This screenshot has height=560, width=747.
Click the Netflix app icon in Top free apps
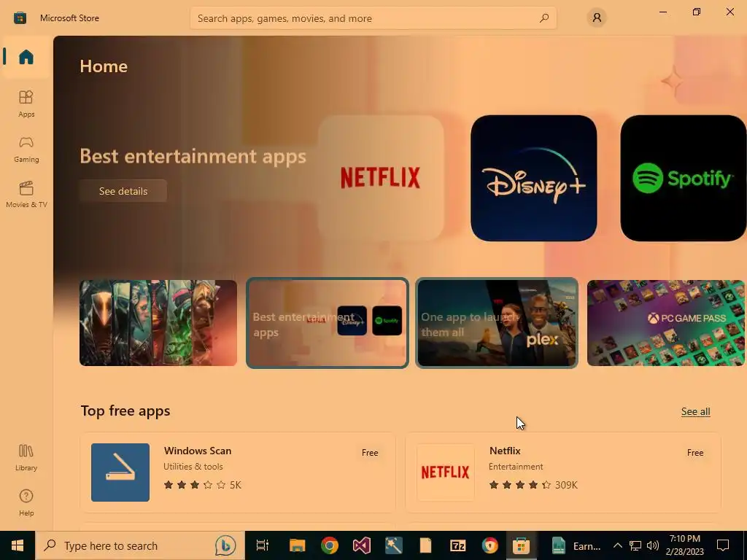[446, 472]
